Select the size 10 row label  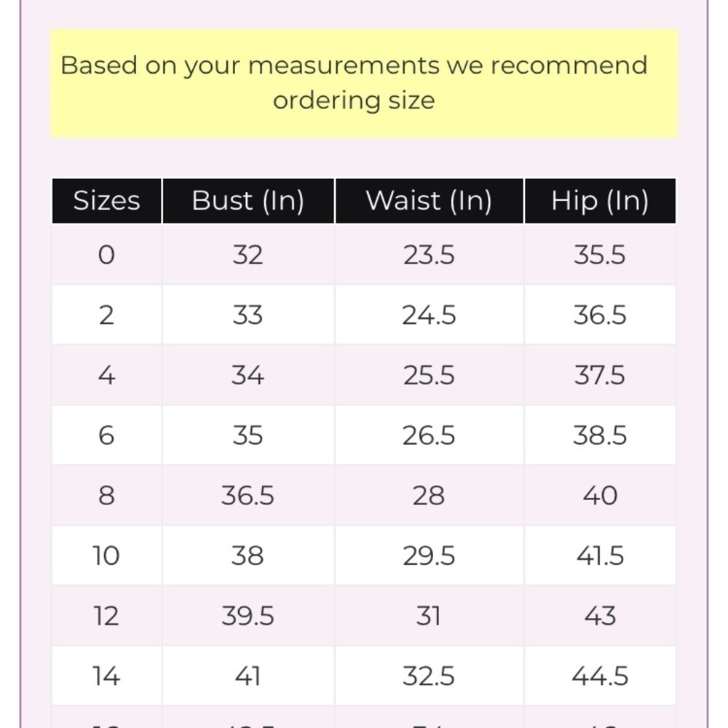[x=107, y=555]
